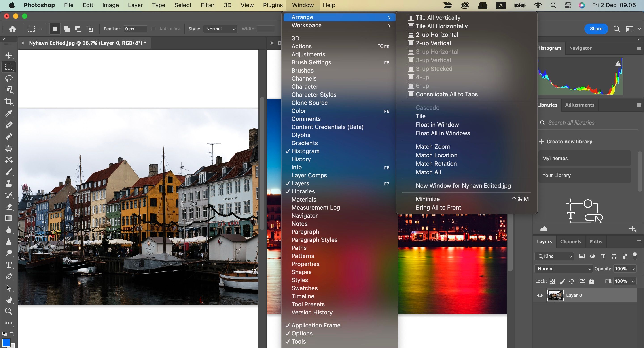Select the Eyedropper tool
644x348 pixels.
point(9,113)
